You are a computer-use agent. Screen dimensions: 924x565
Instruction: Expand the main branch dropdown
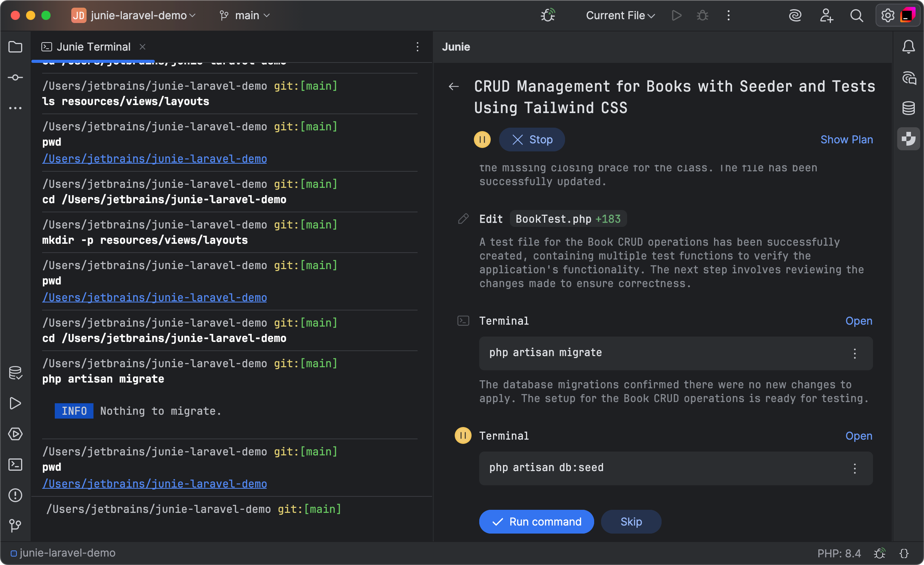pyautogui.click(x=245, y=15)
